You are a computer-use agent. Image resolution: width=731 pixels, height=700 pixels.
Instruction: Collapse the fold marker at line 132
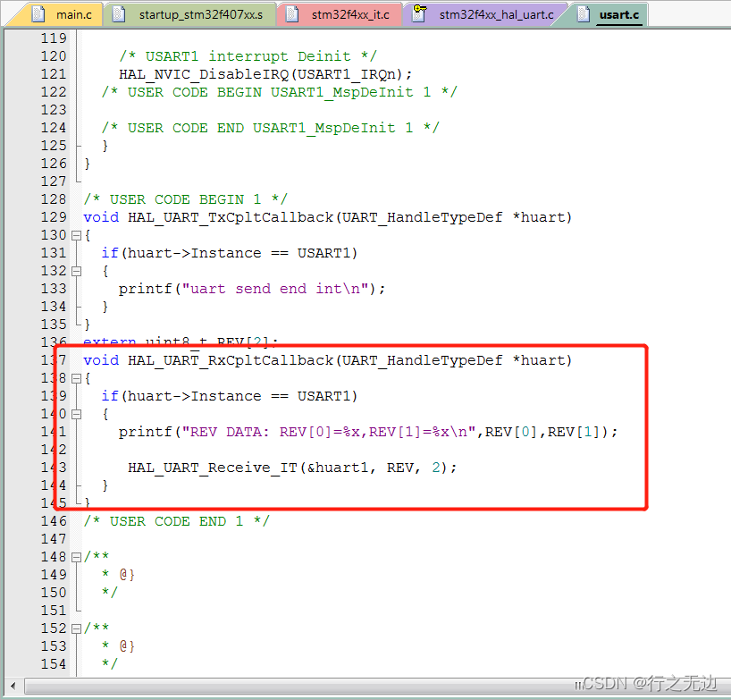(77, 271)
